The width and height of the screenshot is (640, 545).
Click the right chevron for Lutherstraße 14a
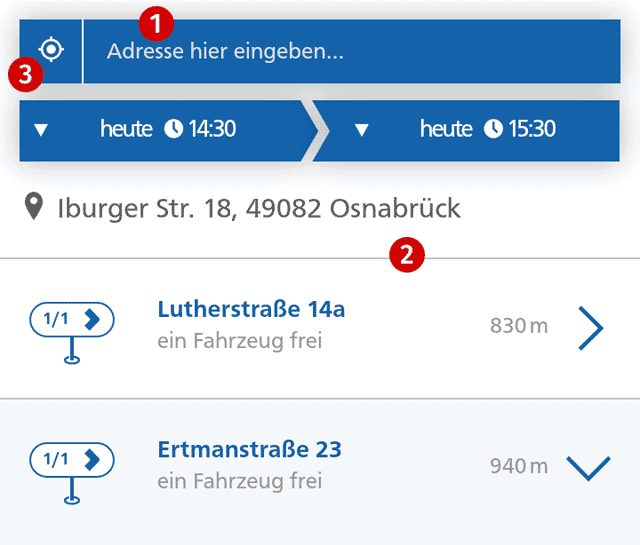[x=591, y=328]
